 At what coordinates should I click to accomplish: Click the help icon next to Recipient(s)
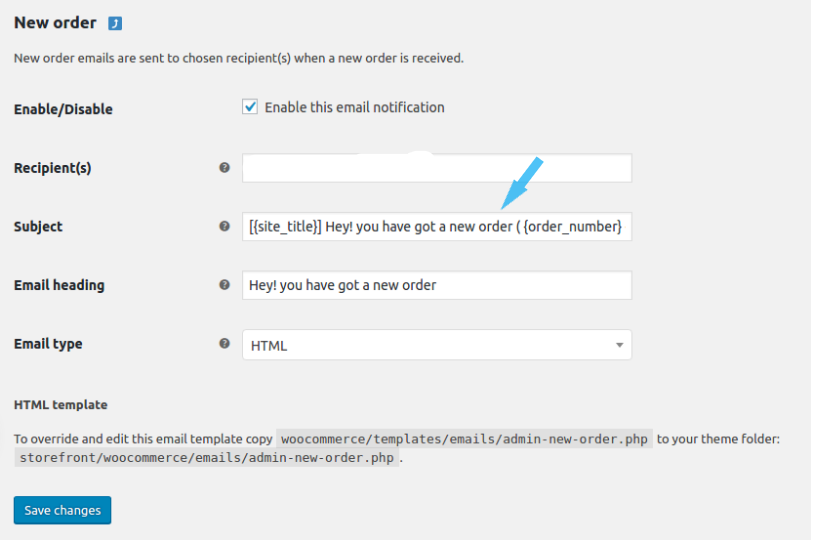pyautogui.click(x=224, y=168)
